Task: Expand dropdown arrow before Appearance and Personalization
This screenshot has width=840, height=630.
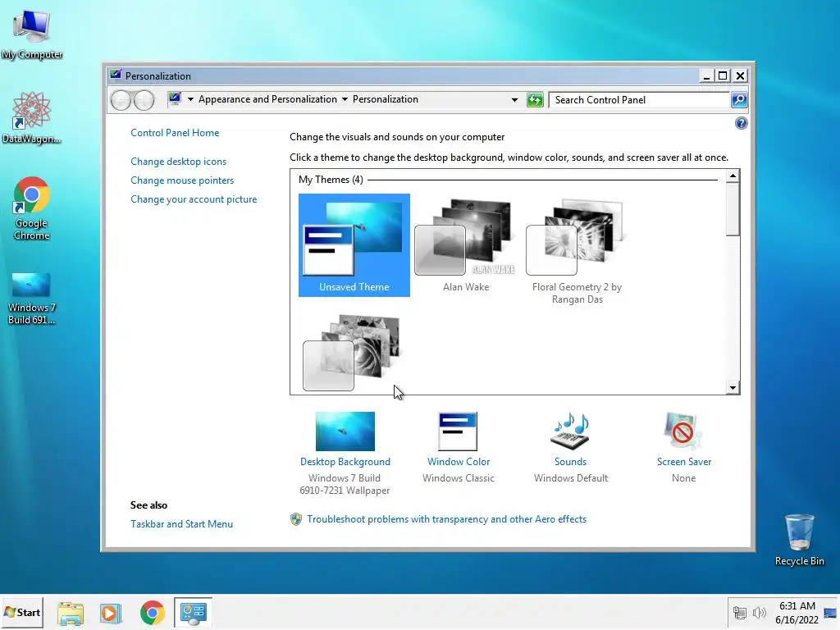Action: pyautogui.click(x=190, y=99)
